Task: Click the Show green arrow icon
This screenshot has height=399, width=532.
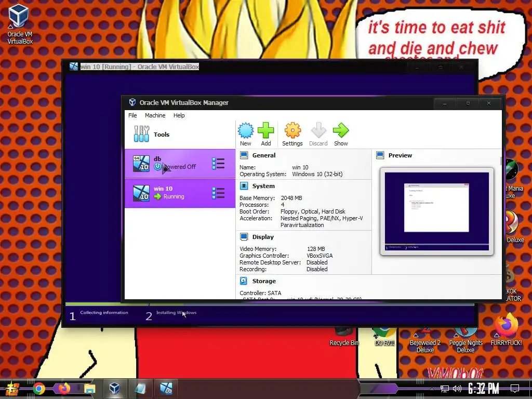Action: [x=341, y=135]
